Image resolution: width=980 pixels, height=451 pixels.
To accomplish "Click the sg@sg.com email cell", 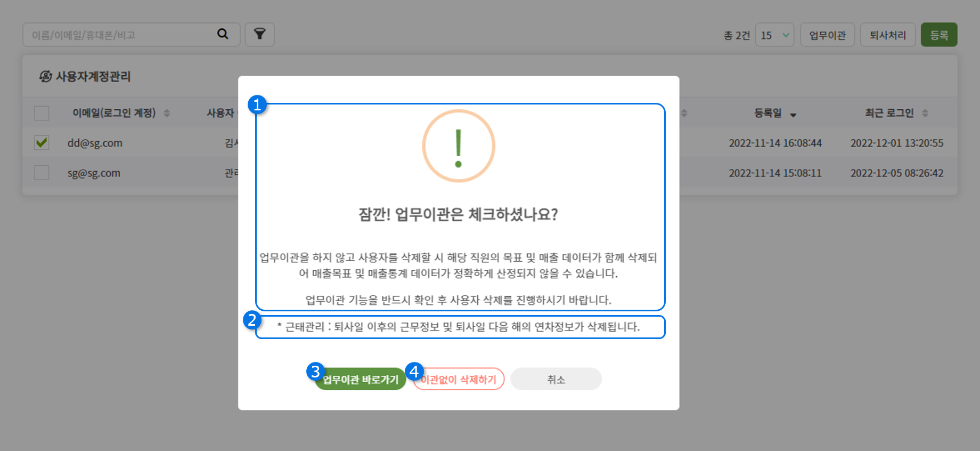I will [x=94, y=173].
